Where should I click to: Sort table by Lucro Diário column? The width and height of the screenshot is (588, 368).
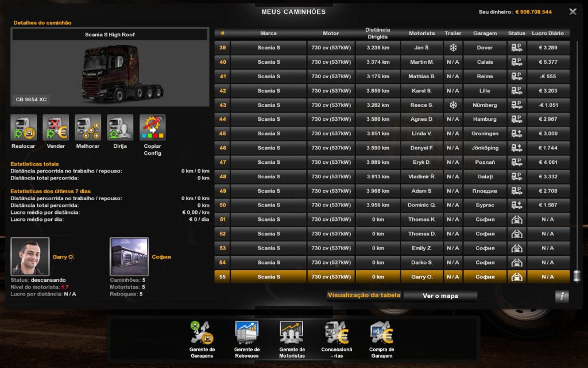coord(548,33)
